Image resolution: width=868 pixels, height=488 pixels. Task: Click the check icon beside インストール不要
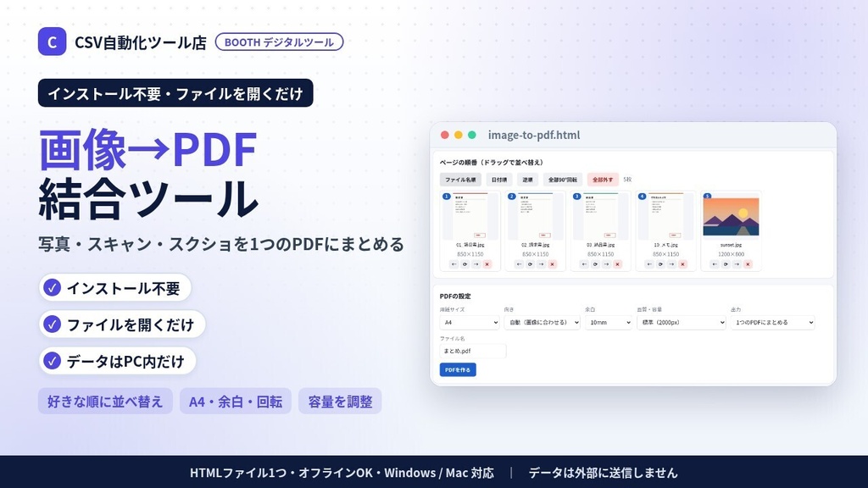pos(52,288)
